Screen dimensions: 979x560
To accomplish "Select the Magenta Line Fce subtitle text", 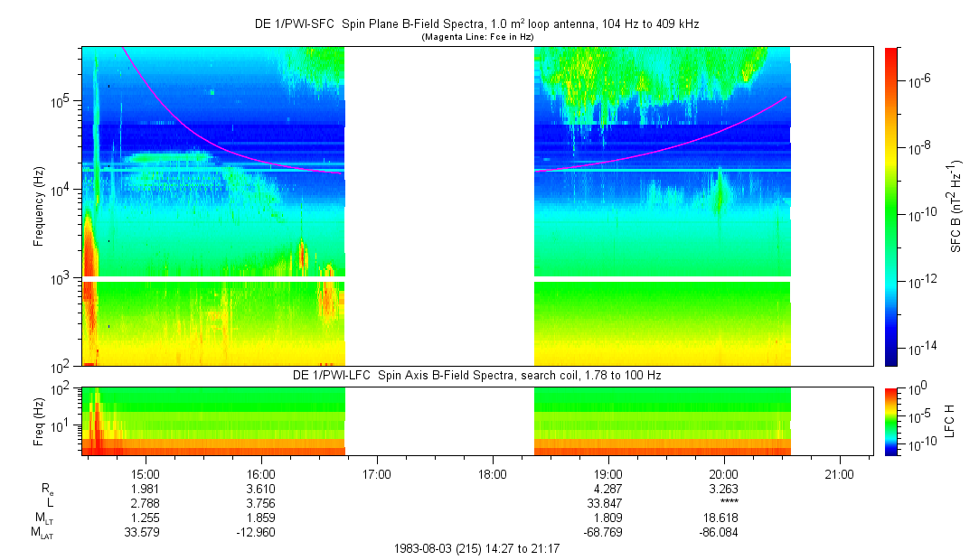I will click(476, 37).
